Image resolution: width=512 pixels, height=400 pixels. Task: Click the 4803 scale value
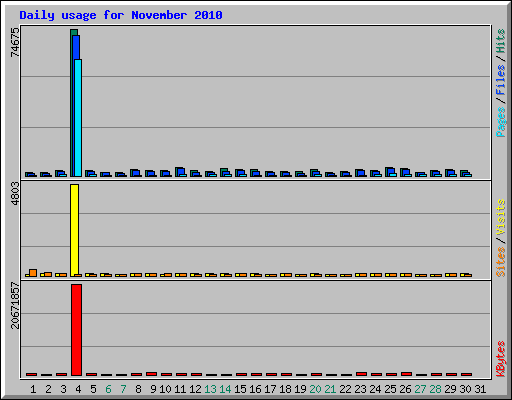pos(15,194)
